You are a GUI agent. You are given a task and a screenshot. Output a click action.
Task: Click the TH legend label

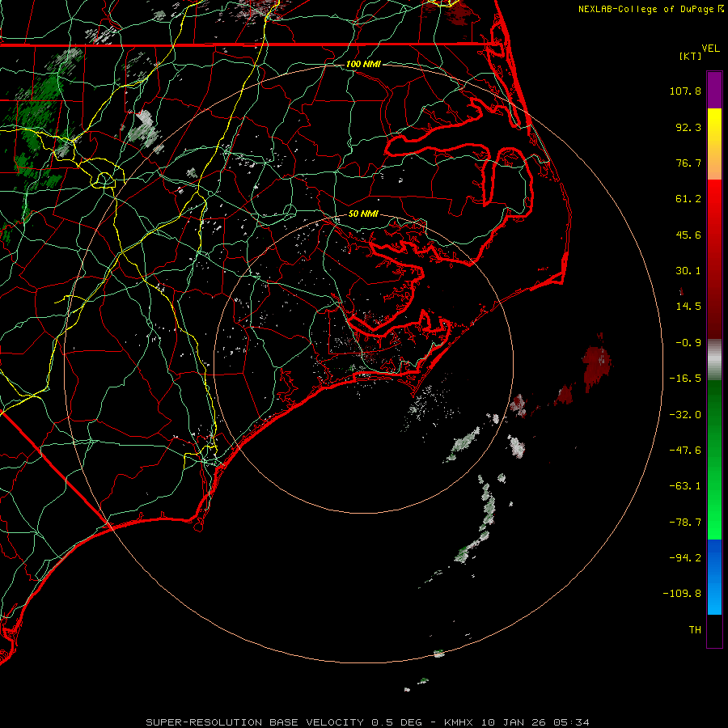point(695,630)
